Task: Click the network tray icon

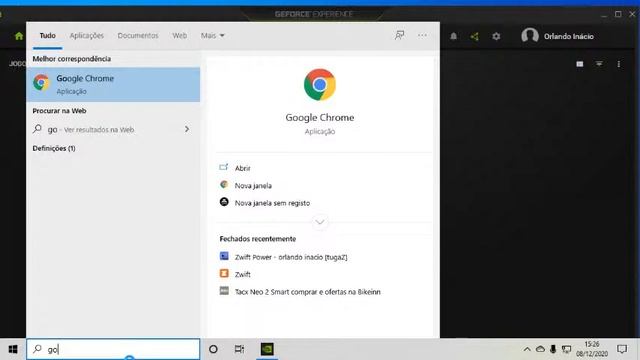Action: [x=567, y=349]
